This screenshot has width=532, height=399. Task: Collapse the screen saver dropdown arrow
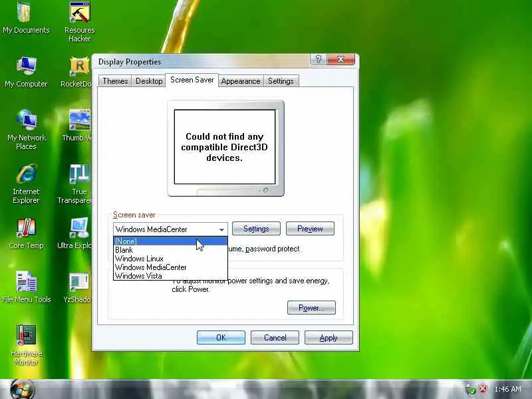click(221, 229)
